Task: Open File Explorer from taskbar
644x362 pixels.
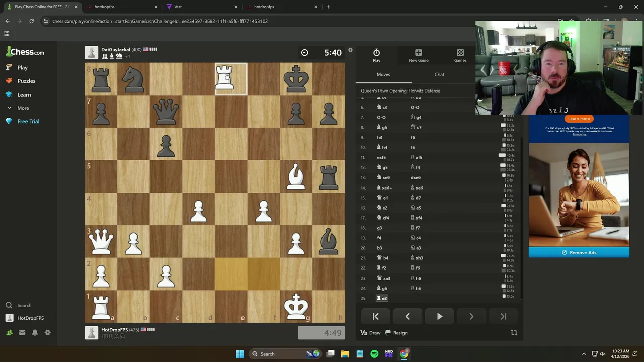Action: (345, 354)
